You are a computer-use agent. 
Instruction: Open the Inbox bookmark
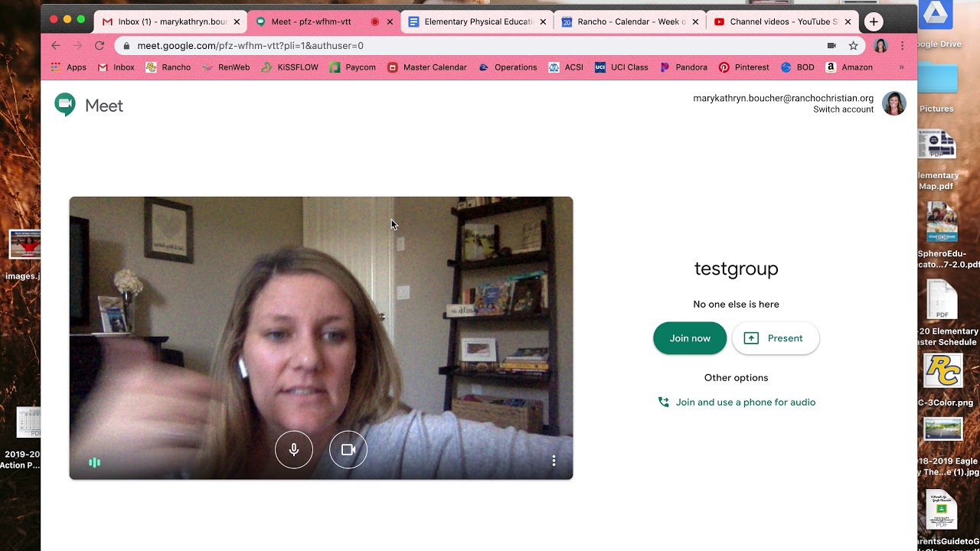point(116,67)
